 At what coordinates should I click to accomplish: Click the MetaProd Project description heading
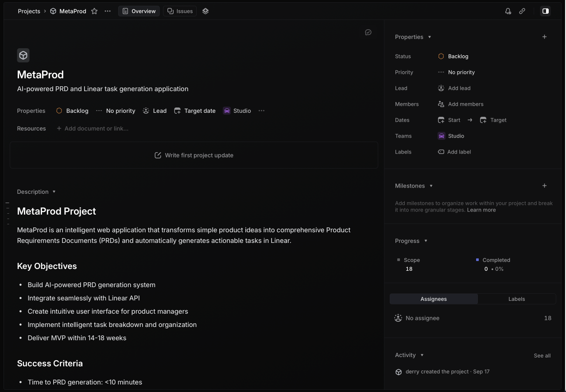pyautogui.click(x=56, y=211)
